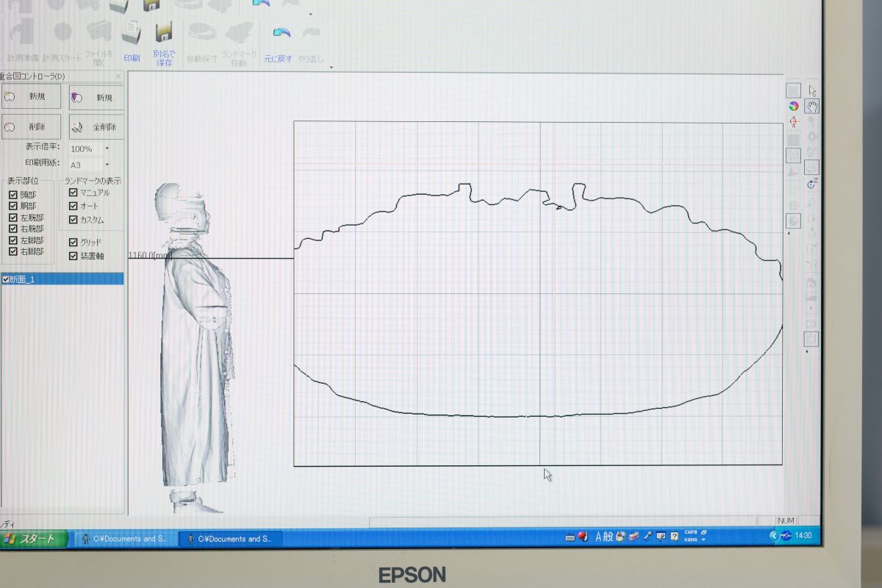Click the bottom boxed icon of right toolbar
Image resolution: width=882 pixels, height=588 pixels.
pos(811,339)
